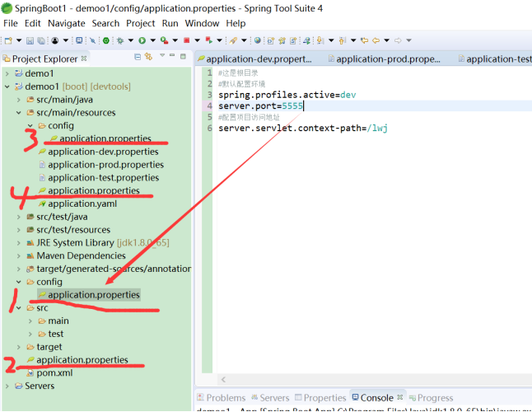532x412 pixels.
Task: Open the Project menu
Action: point(141,23)
